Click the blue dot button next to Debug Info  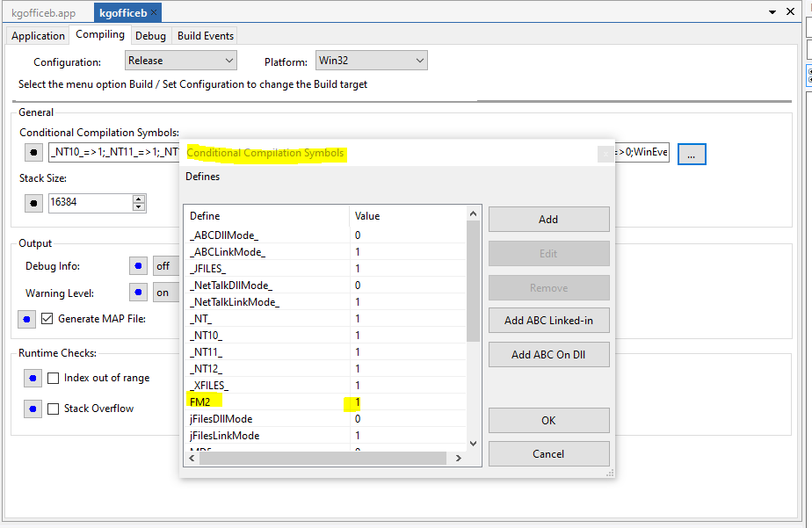click(x=138, y=266)
